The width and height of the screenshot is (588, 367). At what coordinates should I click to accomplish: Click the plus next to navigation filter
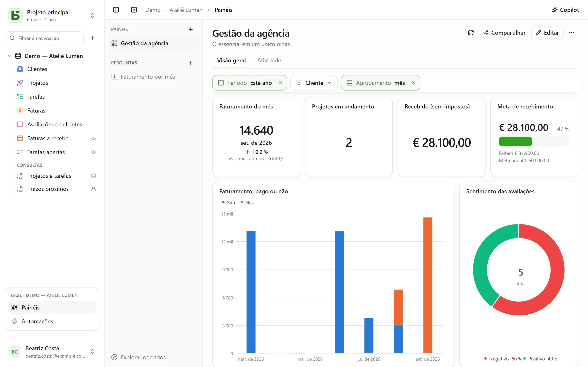92,38
